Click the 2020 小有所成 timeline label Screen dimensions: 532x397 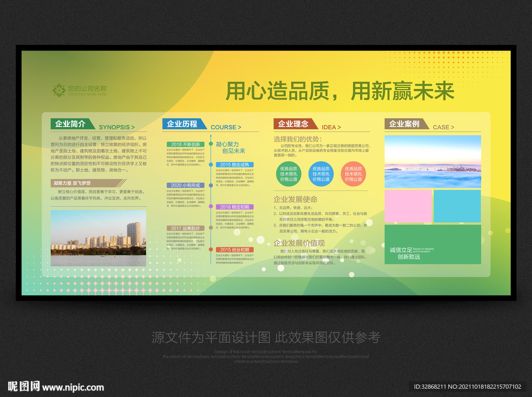click(x=185, y=186)
